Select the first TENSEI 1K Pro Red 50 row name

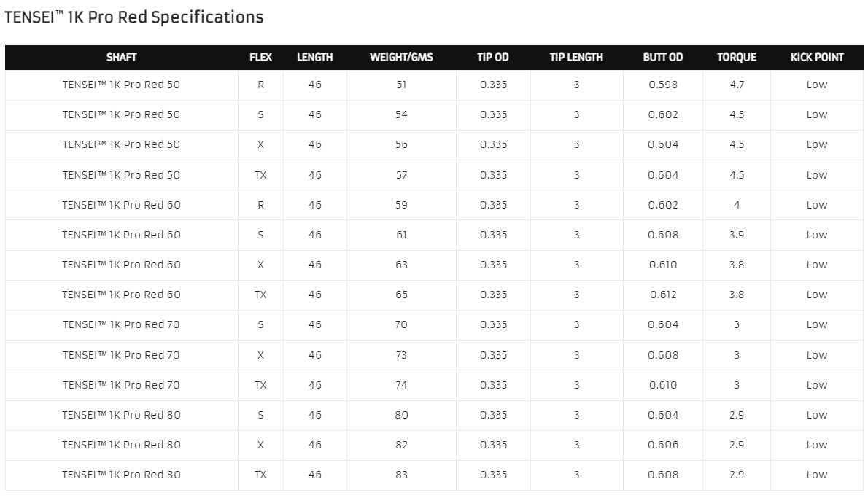point(121,85)
